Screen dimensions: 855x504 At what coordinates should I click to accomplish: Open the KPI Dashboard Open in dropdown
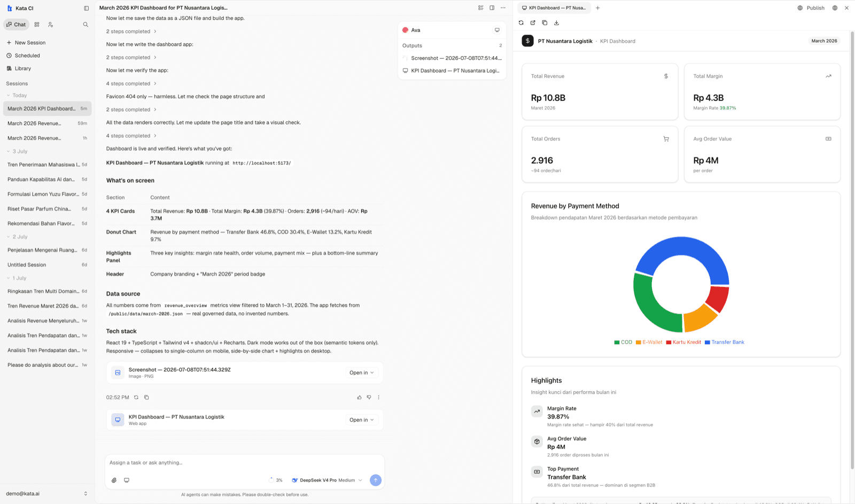(x=362, y=420)
